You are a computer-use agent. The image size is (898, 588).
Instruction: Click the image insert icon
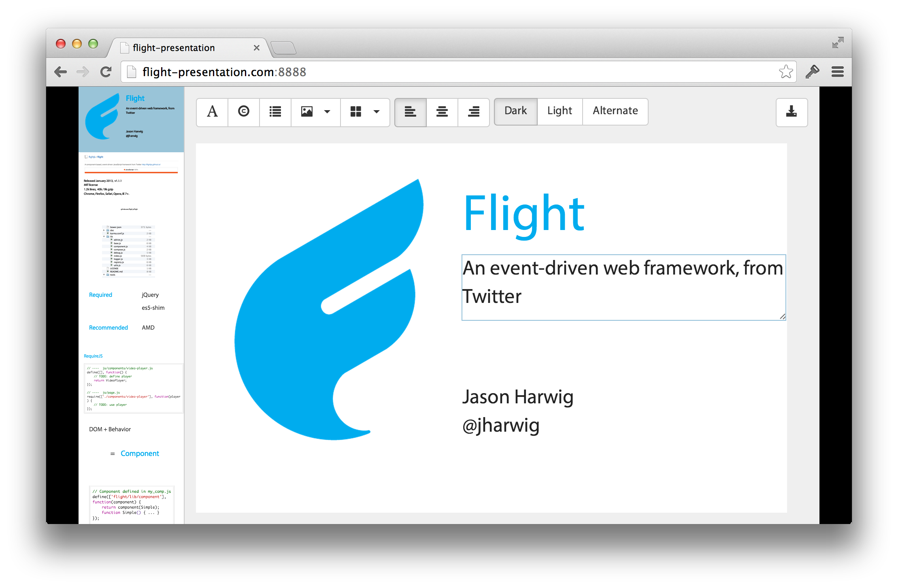click(x=307, y=112)
